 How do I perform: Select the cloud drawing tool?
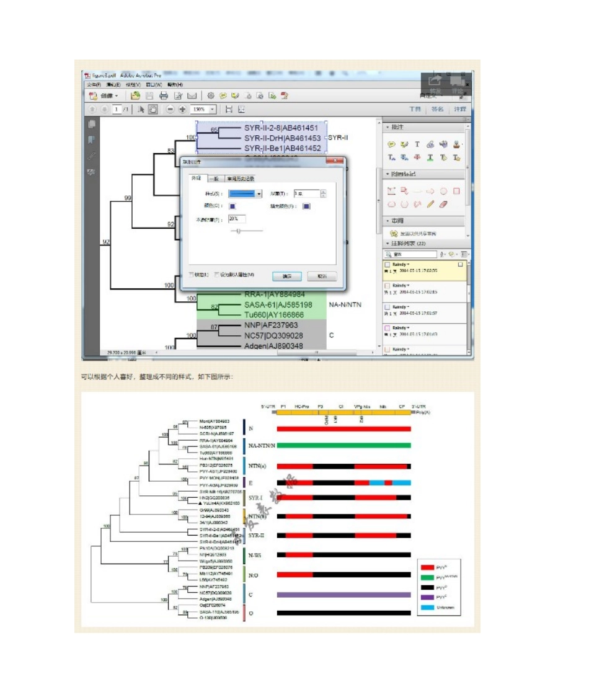tap(392, 204)
